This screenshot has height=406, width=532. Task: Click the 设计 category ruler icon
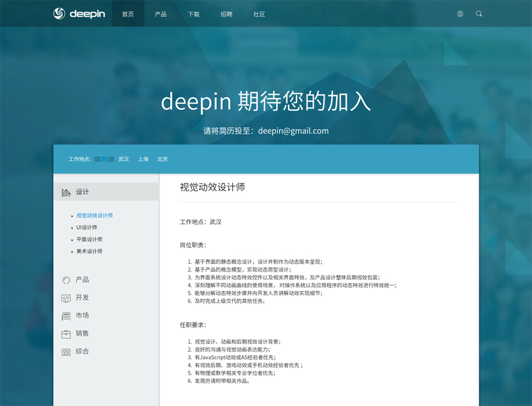point(66,192)
